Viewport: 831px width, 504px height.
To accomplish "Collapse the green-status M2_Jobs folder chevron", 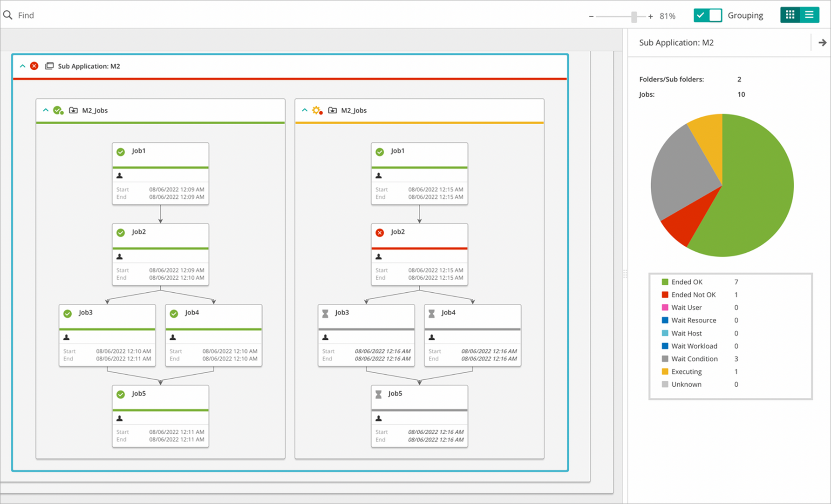I will click(x=46, y=110).
